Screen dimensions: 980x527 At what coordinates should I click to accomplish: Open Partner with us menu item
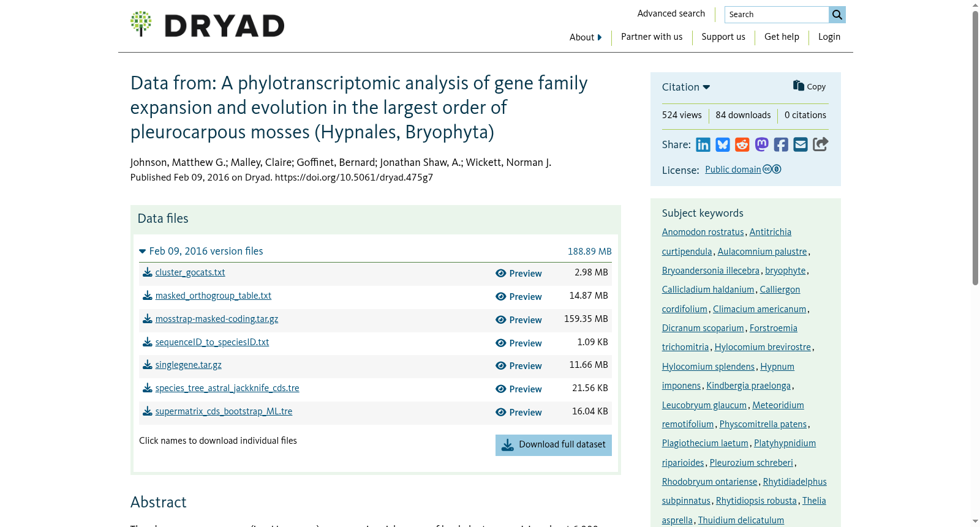click(x=652, y=37)
